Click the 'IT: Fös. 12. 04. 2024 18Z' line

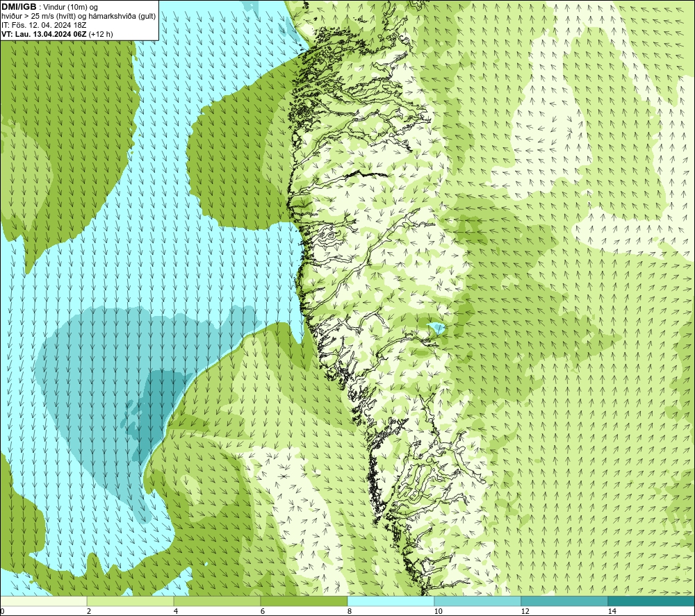[x=44, y=25]
